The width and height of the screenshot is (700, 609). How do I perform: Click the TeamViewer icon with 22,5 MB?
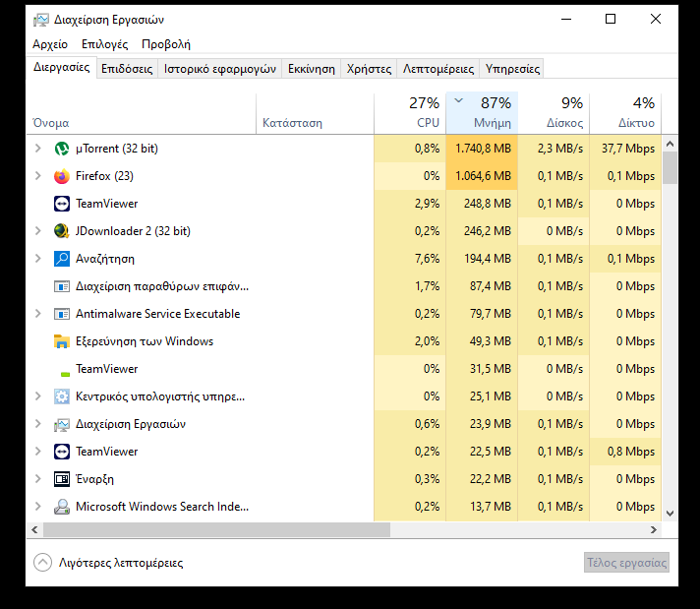[62, 452]
